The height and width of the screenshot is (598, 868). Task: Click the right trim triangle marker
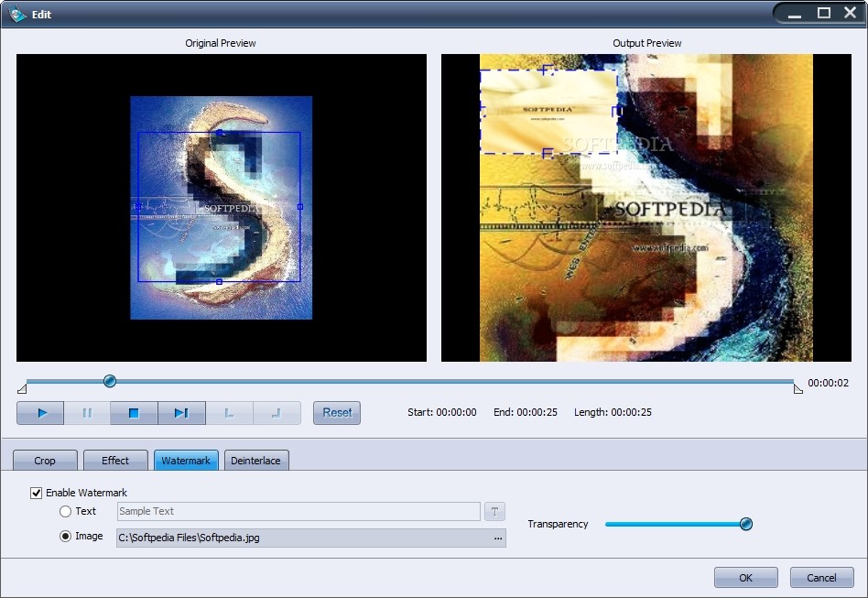pyautogui.click(x=797, y=388)
